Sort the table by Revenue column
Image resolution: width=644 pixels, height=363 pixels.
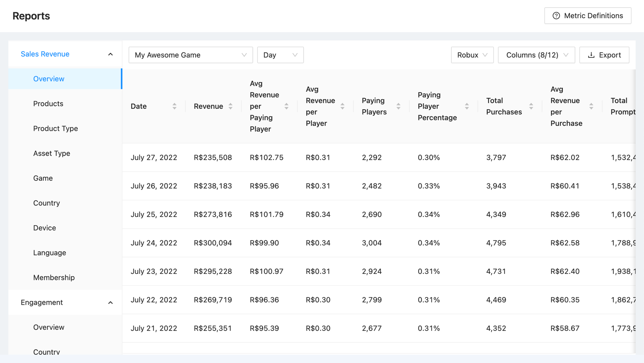pos(231,106)
